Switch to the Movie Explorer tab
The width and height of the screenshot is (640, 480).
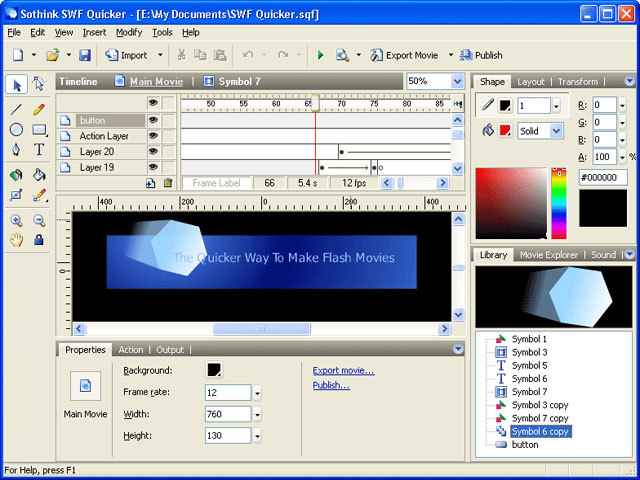[549, 255]
